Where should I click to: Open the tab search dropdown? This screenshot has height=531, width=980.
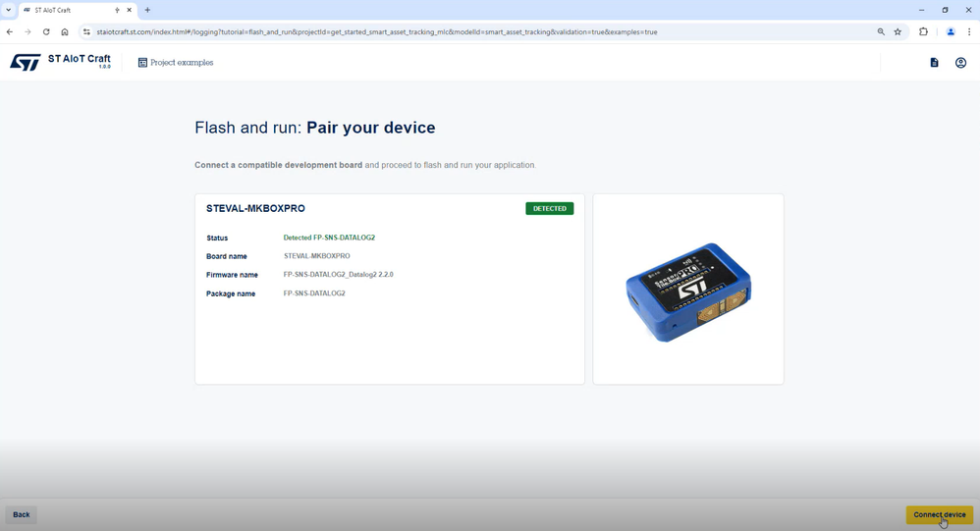click(x=8, y=10)
